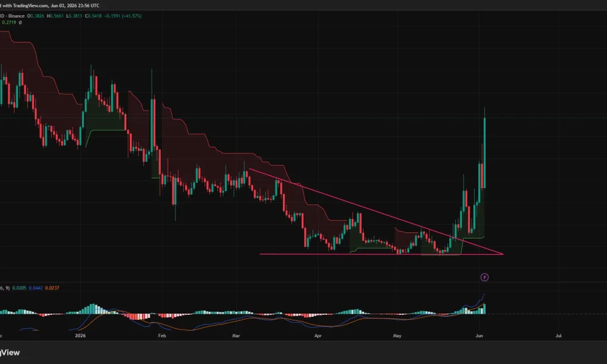Click the open price value 0.3826
This screenshot has height=364, width=607.
(36, 16)
